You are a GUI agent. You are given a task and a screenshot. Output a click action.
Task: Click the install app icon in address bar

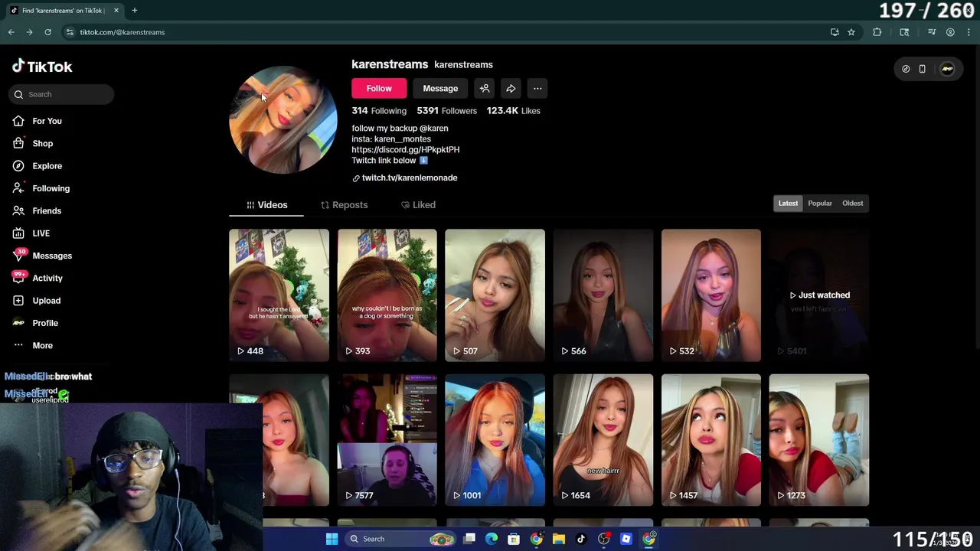(x=835, y=32)
